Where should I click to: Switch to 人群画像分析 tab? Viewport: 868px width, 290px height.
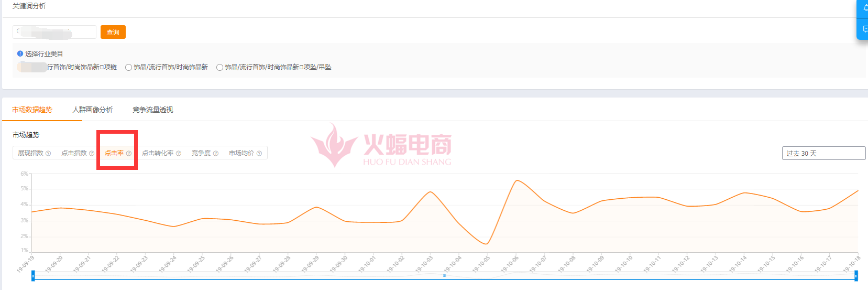(92, 110)
